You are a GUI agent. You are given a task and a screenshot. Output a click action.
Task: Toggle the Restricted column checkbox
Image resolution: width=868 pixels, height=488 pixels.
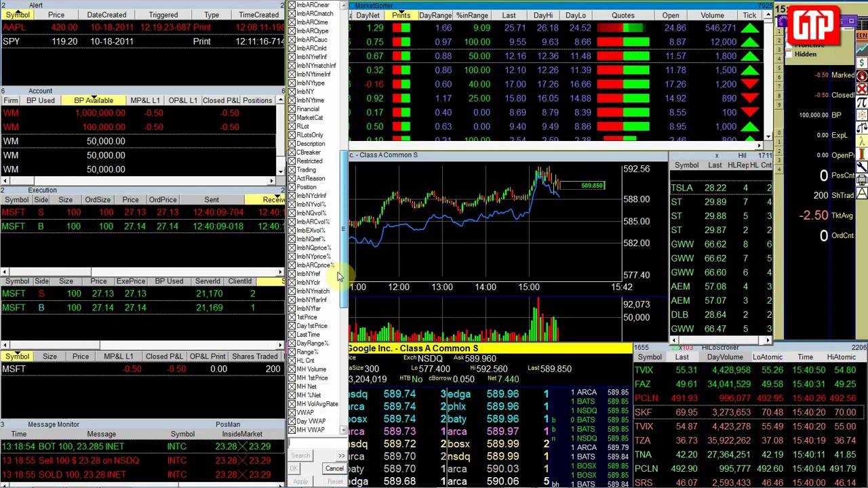coord(292,161)
